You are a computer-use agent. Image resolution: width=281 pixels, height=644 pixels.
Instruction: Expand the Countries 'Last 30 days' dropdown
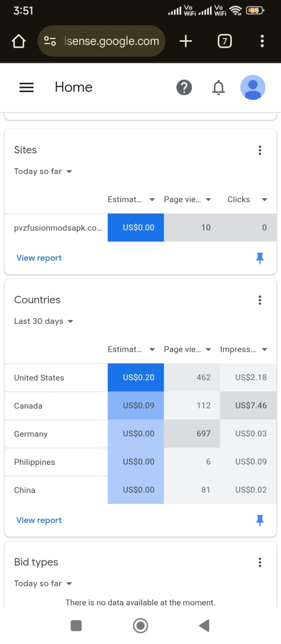coord(43,321)
